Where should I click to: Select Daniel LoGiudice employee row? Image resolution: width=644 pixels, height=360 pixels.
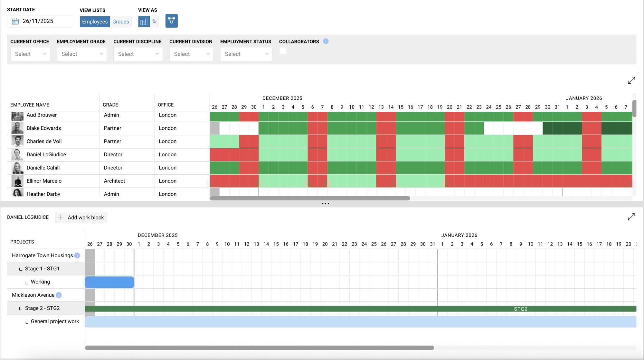coord(46,154)
